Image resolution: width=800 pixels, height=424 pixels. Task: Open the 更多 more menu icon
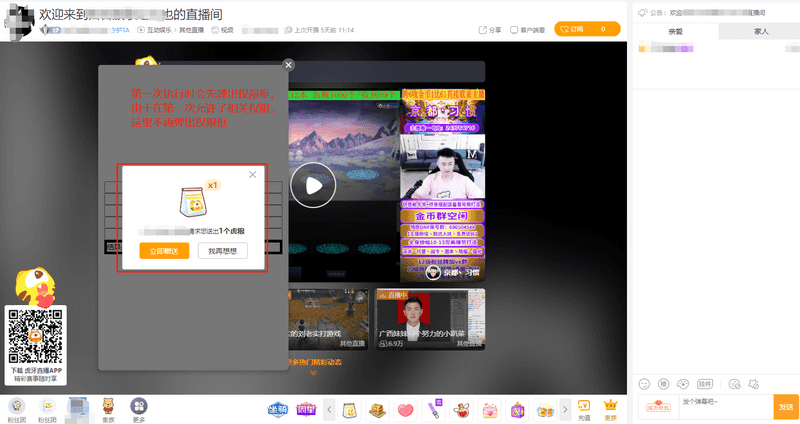point(139,410)
